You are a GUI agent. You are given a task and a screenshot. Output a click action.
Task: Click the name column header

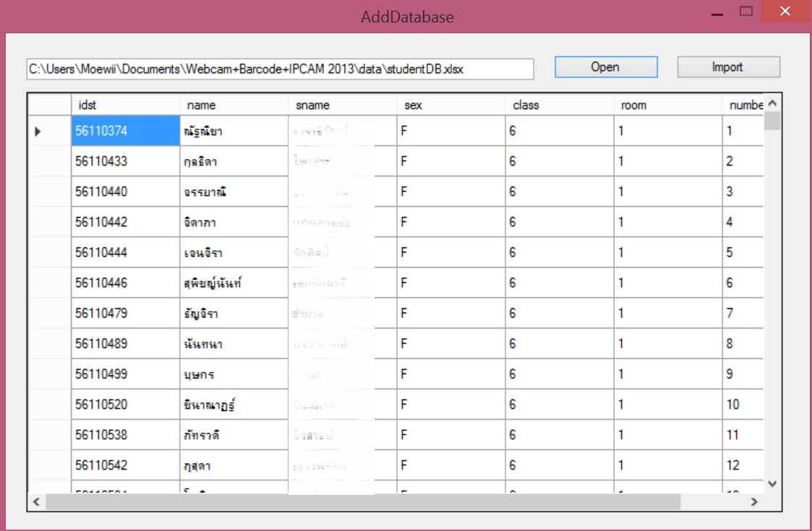point(234,106)
